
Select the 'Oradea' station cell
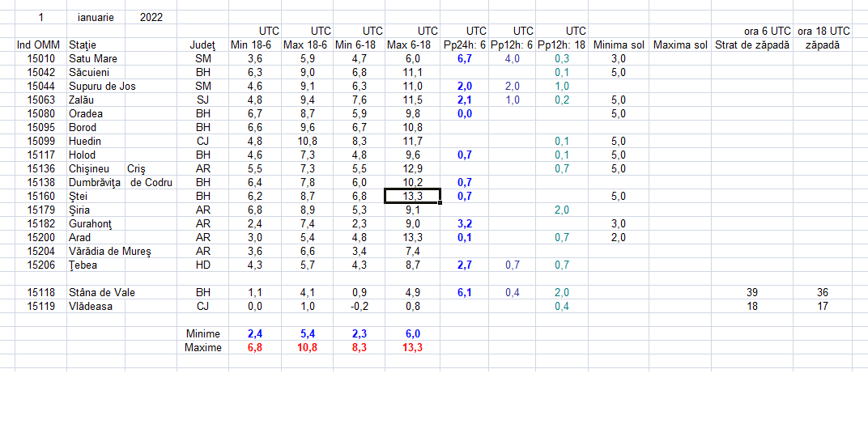point(96,113)
